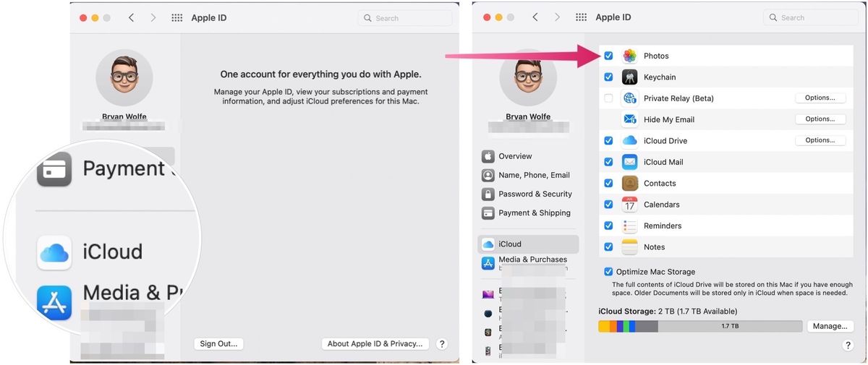Click the Manage... storage button
Viewport: 868px width, 365px height.
830,327
